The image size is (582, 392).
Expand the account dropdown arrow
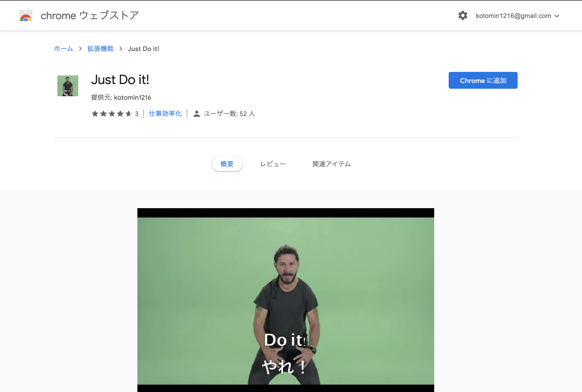[x=557, y=16]
